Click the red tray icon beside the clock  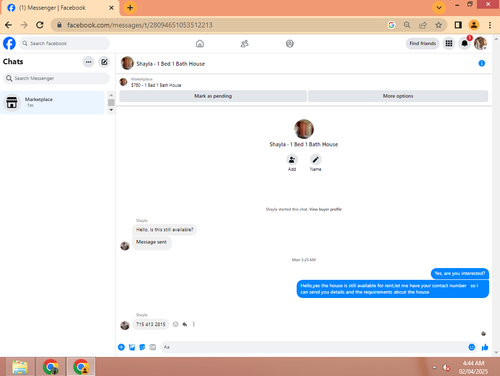pyautogui.click(x=446, y=368)
